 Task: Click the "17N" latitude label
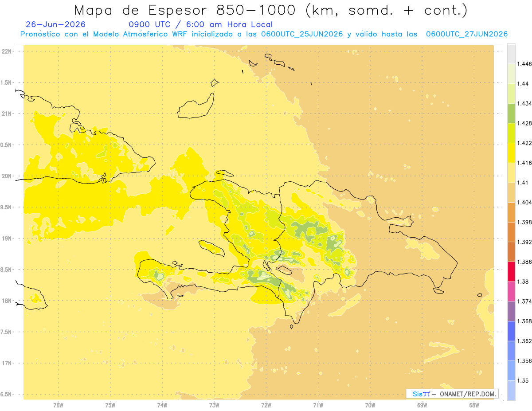[8, 363]
